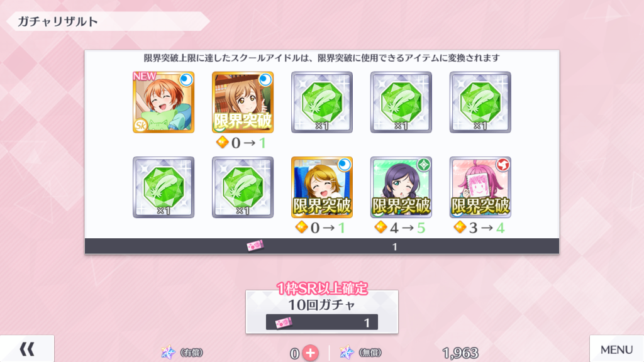The width and height of the screenshot is (644, 362).
Task: Select the brown-haired idol card in the library
Action: [243, 102]
